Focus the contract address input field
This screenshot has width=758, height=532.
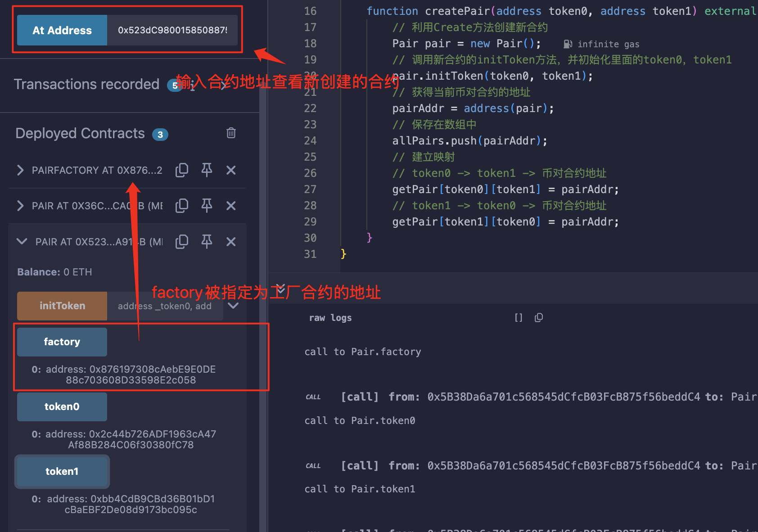[x=172, y=30]
